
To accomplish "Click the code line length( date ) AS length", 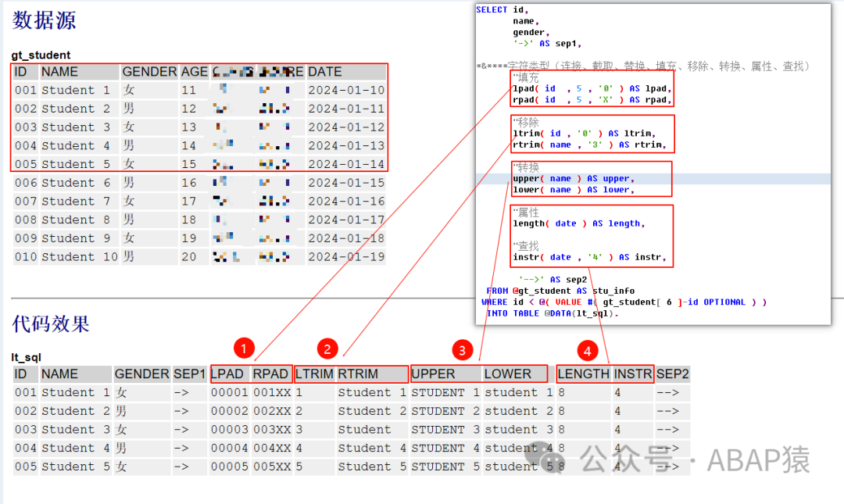I will tap(578, 223).
